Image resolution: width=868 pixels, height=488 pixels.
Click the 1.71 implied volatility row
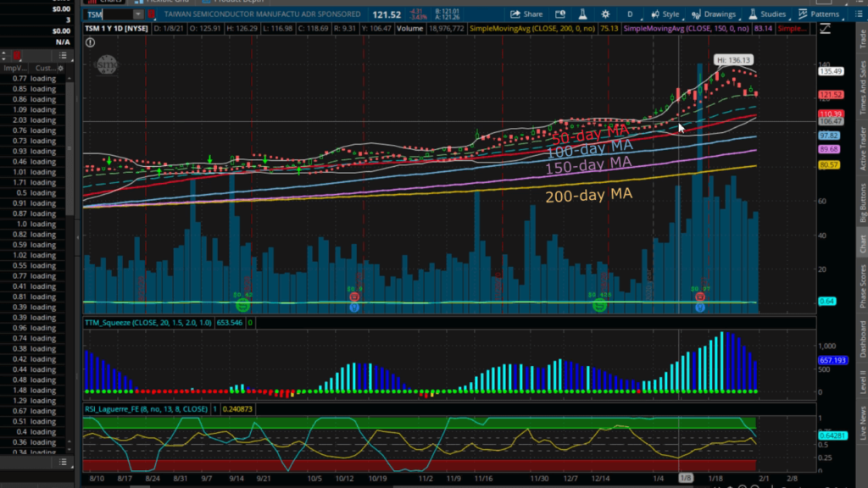pos(34,183)
